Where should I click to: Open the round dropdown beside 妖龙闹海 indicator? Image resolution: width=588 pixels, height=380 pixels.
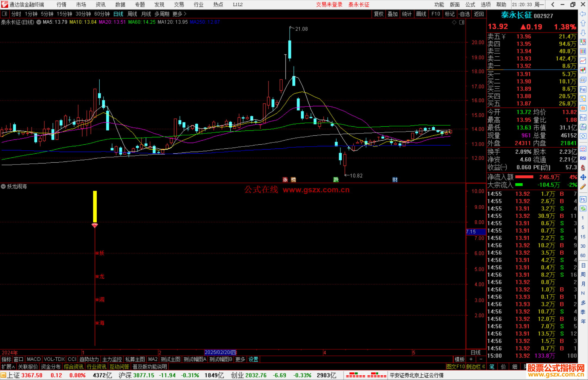[x=3, y=187]
